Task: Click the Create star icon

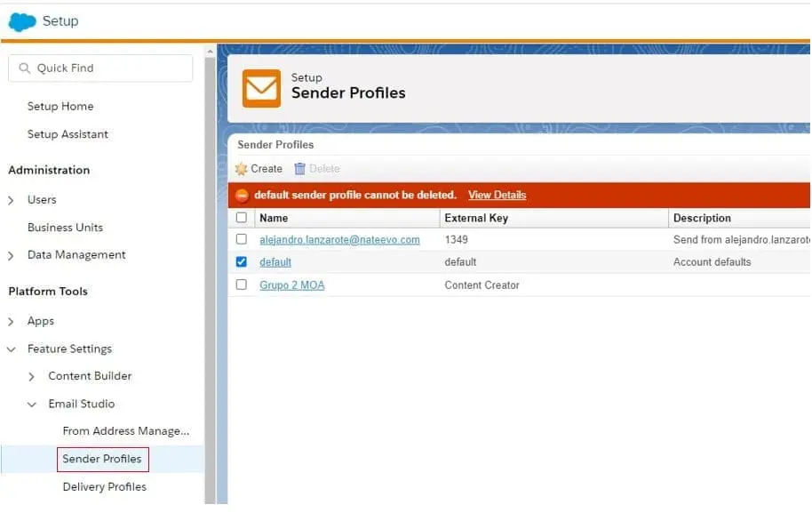Action: point(242,169)
